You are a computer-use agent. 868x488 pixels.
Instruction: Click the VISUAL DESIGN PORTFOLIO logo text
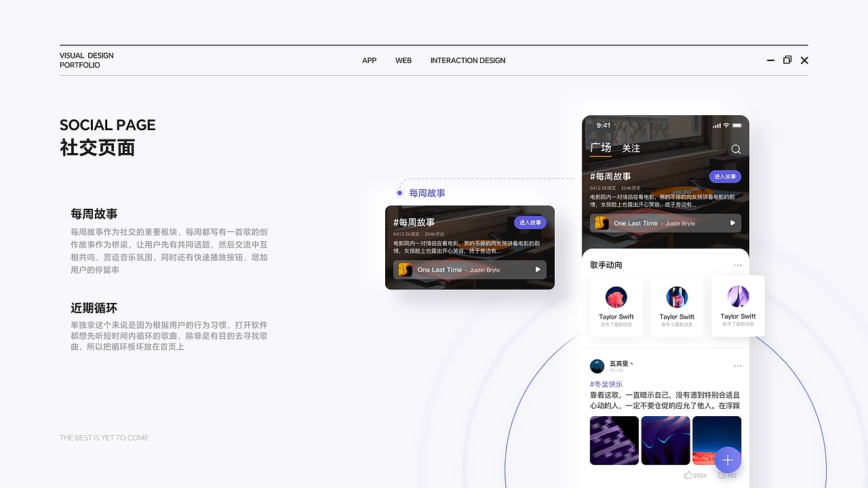87,60
